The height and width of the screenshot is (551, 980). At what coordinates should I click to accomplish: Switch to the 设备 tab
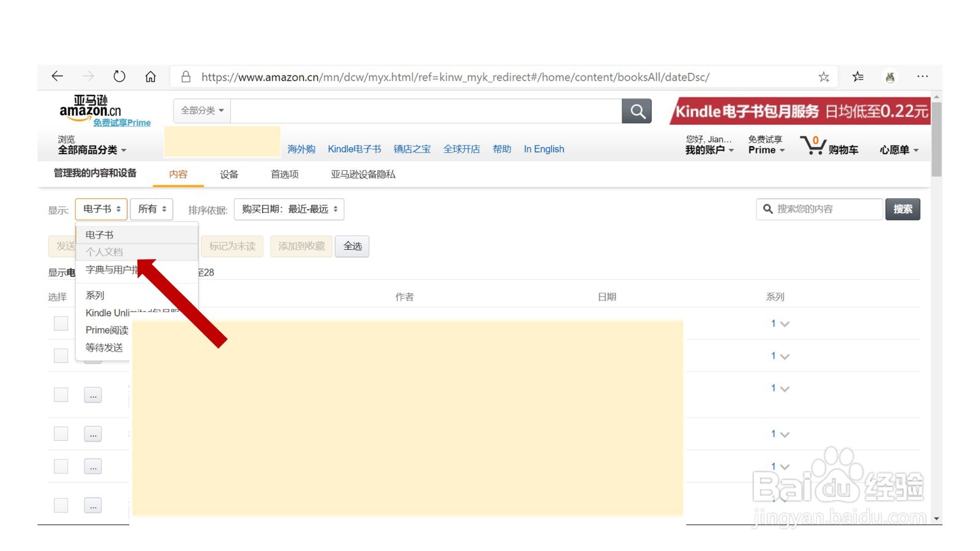click(x=229, y=174)
